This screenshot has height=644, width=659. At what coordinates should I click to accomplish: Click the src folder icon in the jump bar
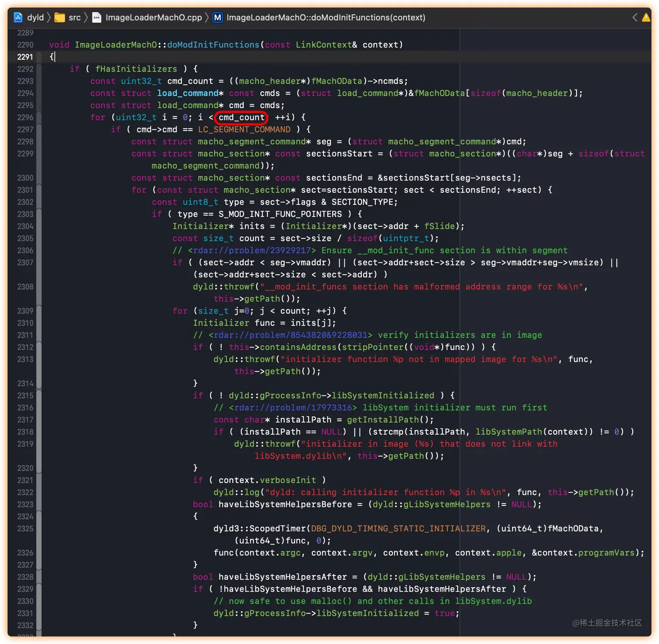point(60,17)
